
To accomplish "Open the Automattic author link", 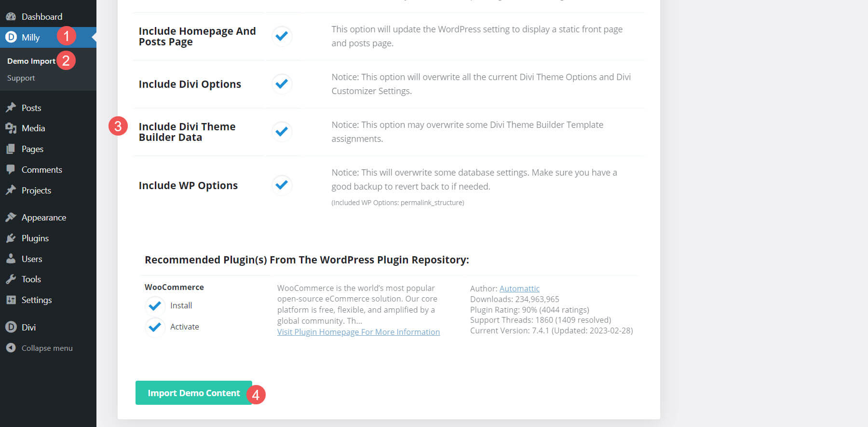I will pos(519,288).
